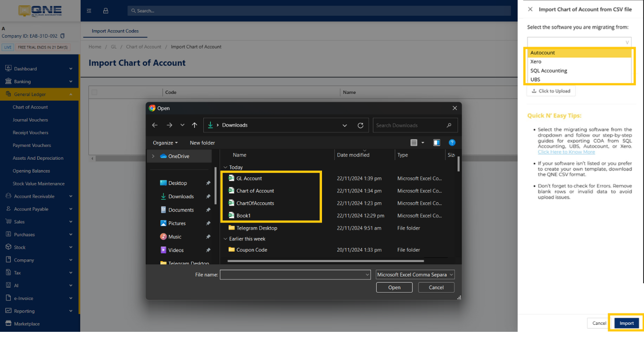Open the Organize menu

click(165, 143)
